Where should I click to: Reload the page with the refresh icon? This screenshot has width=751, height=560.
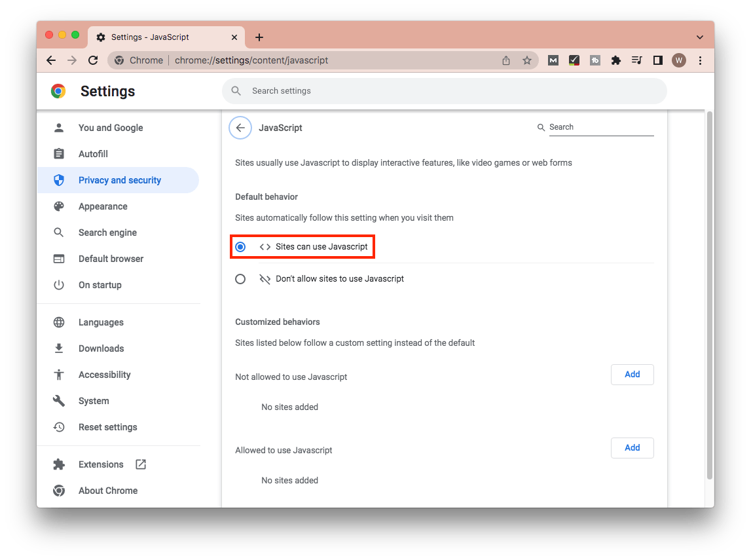(93, 60)
